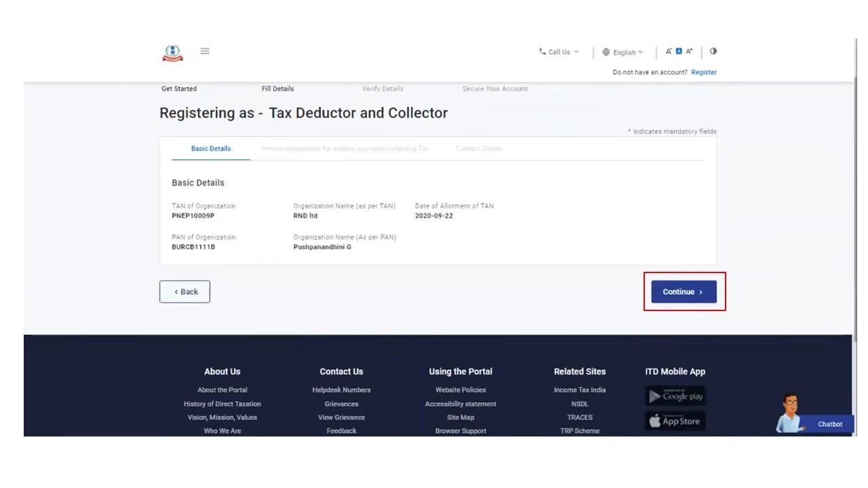Open the English language dropdown

click(x=623, y=52)
